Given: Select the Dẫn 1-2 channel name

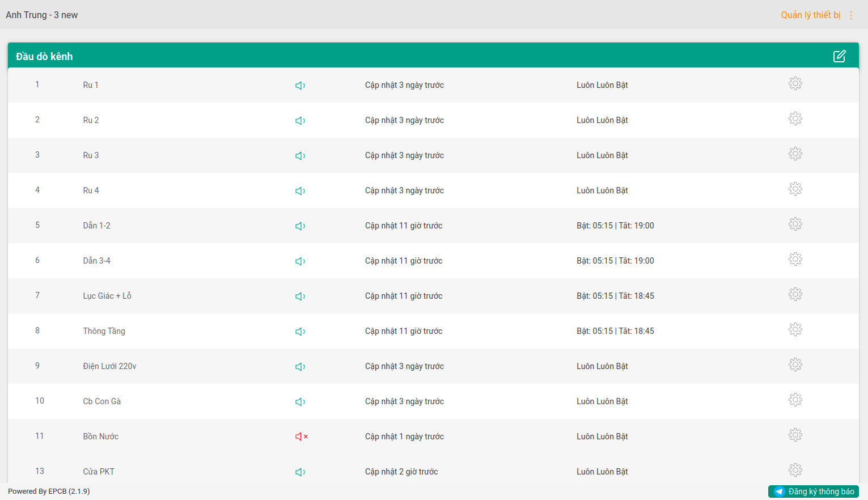Looking at the screenshot, I should 97,226.
